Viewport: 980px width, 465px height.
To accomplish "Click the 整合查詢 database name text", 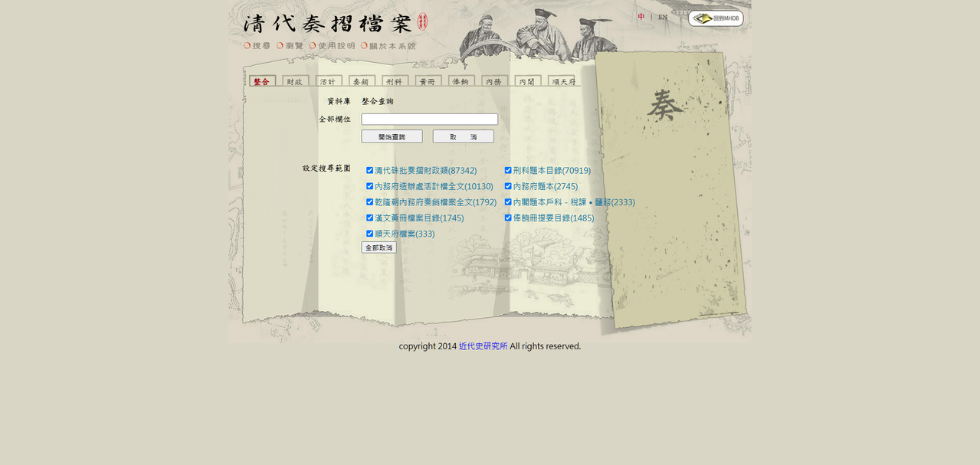I will 378,101.
